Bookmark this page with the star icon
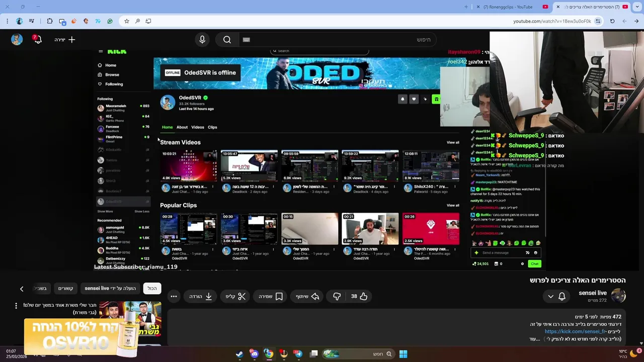Viewport: 644px width, 362px height. (x=127, y=21)
